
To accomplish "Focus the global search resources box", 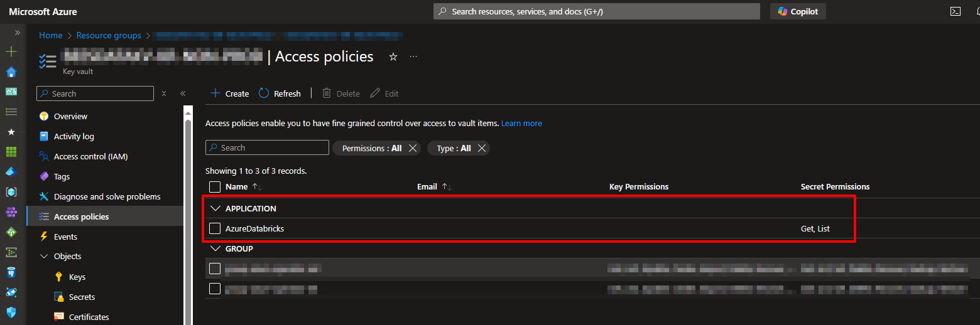I will pyautogui.click(x=597, y=11).
